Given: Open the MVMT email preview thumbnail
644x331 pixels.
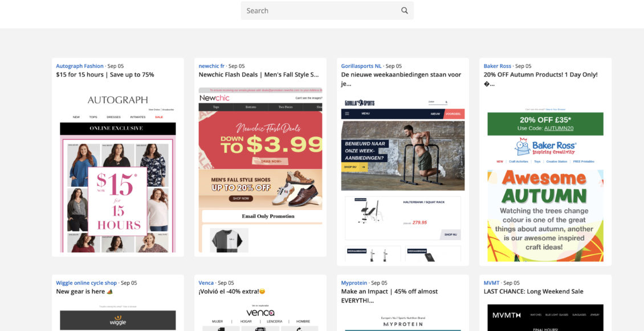Looking at the screenshot, I should pyautogui.click(x=545, y=317).
